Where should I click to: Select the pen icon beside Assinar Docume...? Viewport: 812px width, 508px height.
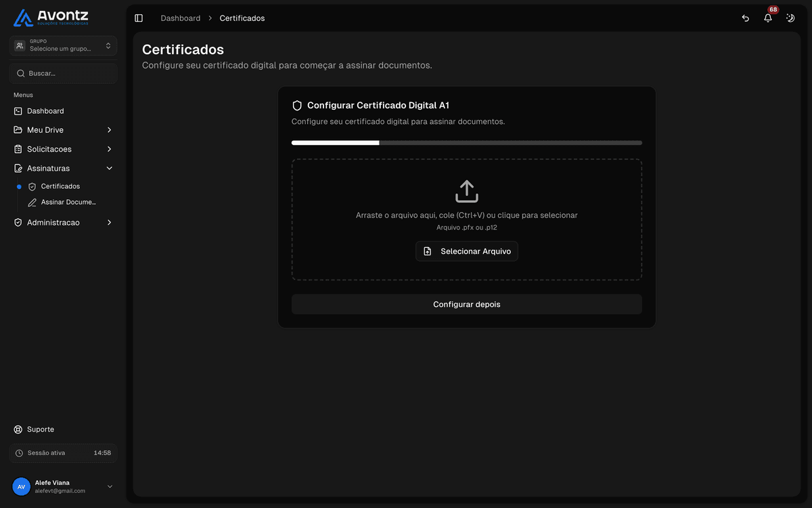31,202
